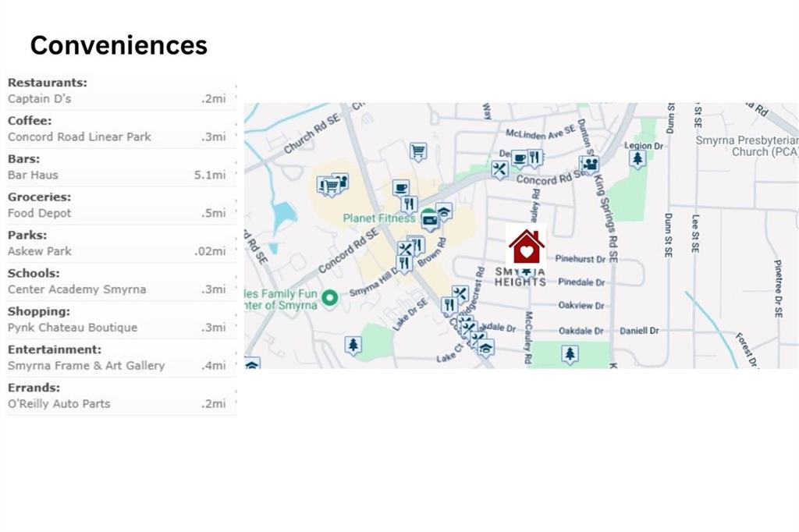Viewport: 799px width, 532px height.
Task: Click the graduation cap icon right of Planet Fitness
Action: coord(444,212)
